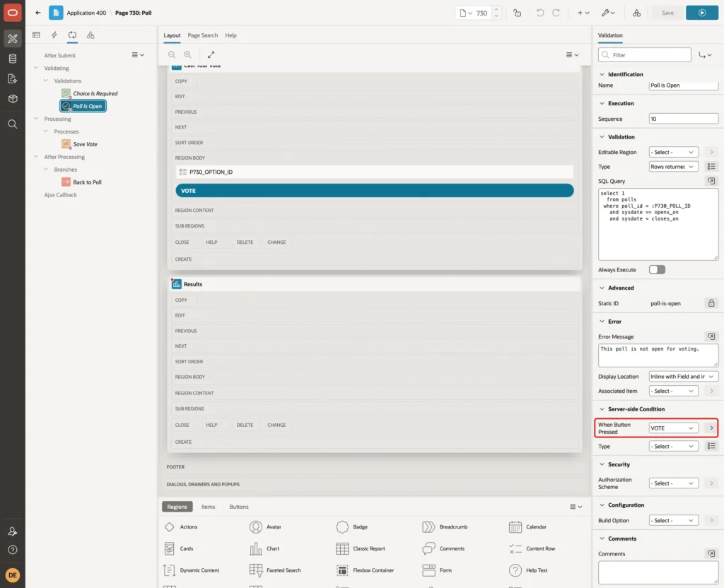Choose the Calendar region in gallery
This screenshot has height=588, width=724.
(x=527, y=527)
